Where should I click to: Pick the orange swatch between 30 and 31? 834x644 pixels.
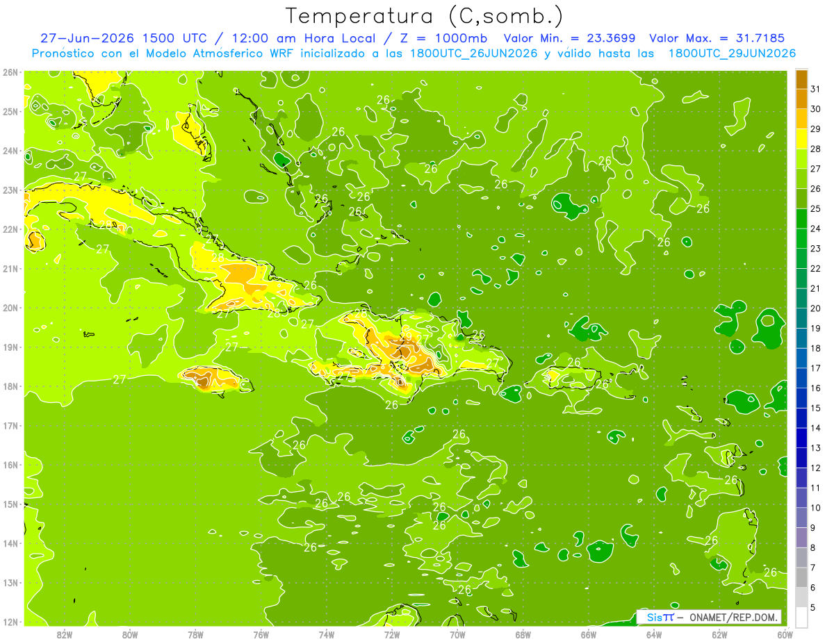pos(801,99)
